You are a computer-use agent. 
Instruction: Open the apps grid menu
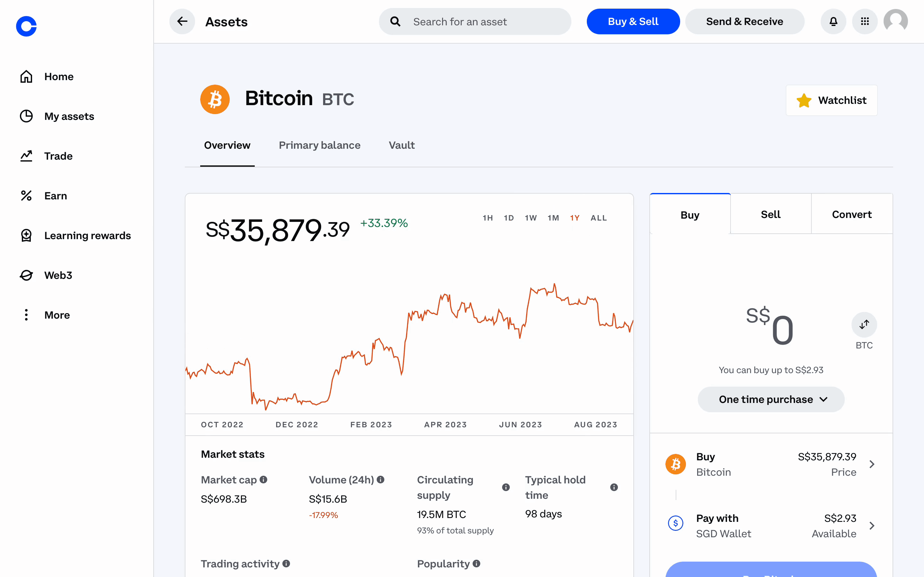[865, 21]
